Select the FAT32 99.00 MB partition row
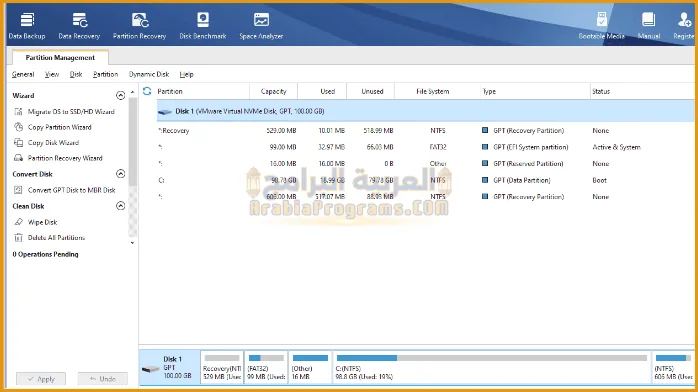698x392 pixels. tap(425, 147)
